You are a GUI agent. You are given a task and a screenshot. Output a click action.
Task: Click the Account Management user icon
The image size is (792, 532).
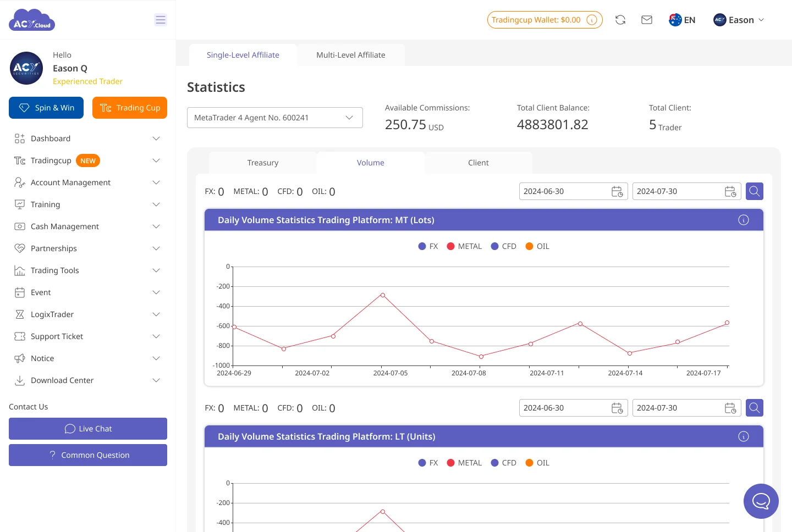pyautogui.click(x=20, y=182)
